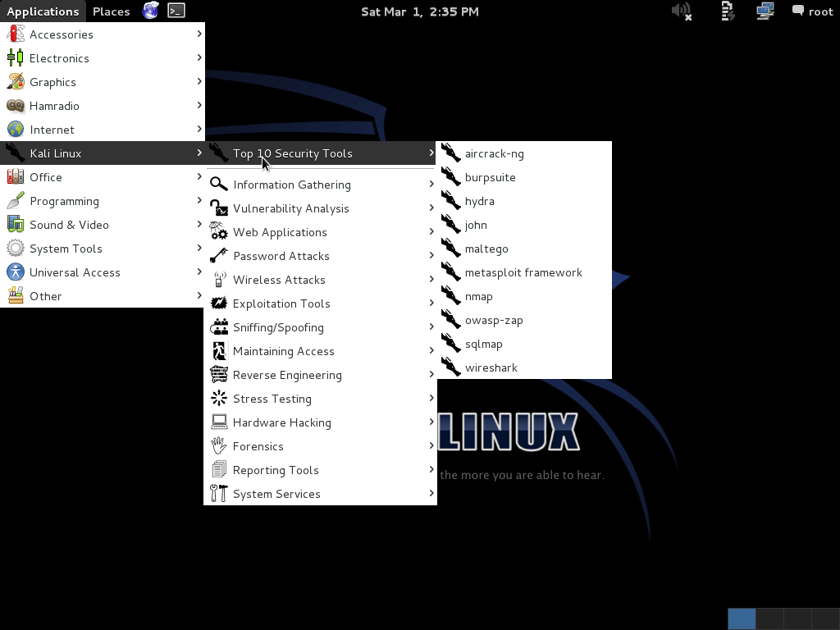The image size is (840, 630).
Task: Launch hydra
Action: pos(524,201)
